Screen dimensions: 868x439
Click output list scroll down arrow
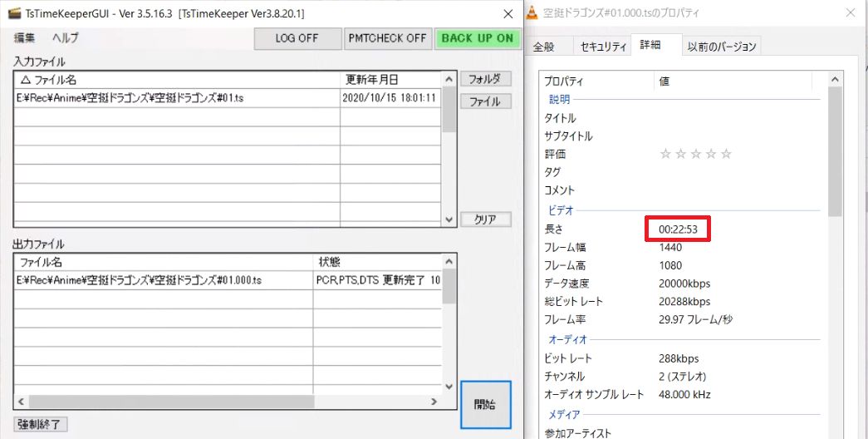coord(449,387)
